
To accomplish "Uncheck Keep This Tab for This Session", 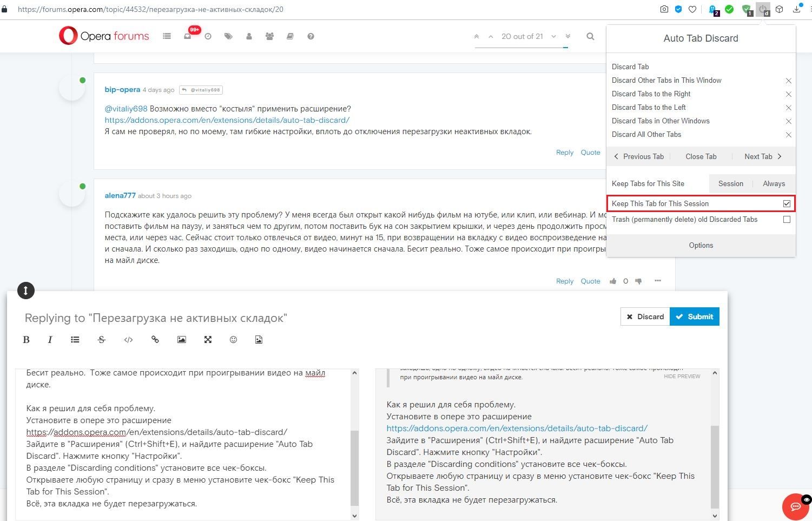I will 787,204.
